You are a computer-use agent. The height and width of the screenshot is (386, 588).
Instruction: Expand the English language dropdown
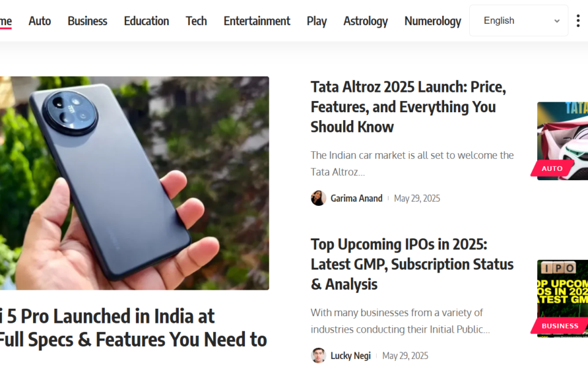click(x=519, y=21)
